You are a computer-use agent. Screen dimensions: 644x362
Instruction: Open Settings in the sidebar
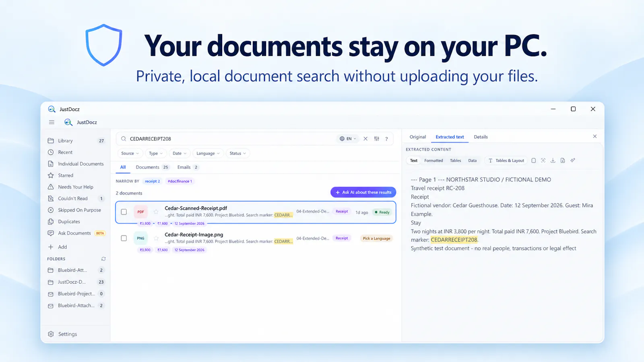(63, 334)
